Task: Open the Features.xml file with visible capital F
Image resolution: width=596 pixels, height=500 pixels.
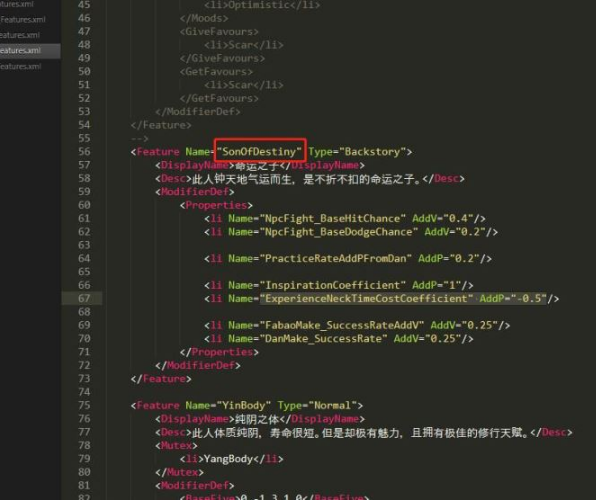Action: coord(23,19)
